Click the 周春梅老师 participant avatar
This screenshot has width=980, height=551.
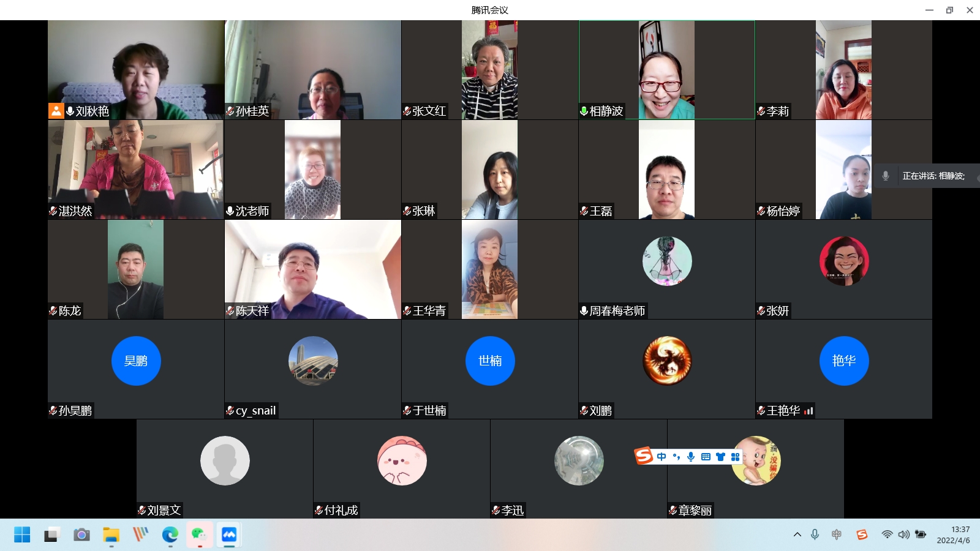point(667,261)
